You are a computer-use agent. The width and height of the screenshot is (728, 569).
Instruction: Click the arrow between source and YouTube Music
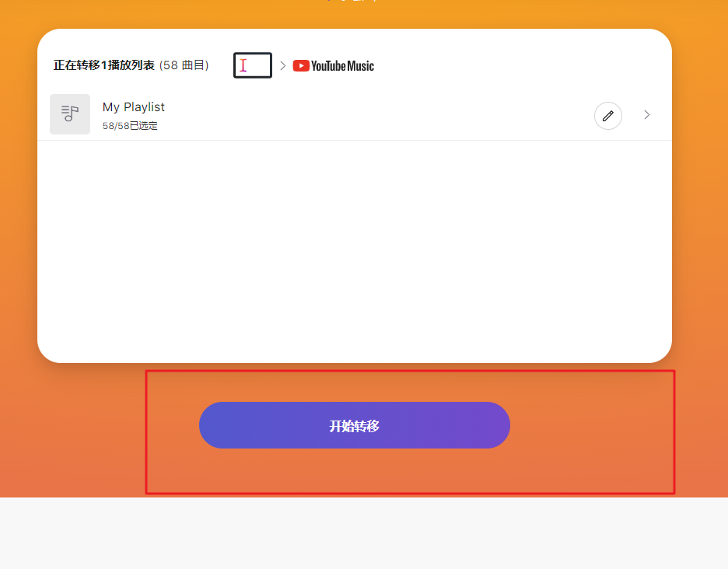(x=283, y=66)
